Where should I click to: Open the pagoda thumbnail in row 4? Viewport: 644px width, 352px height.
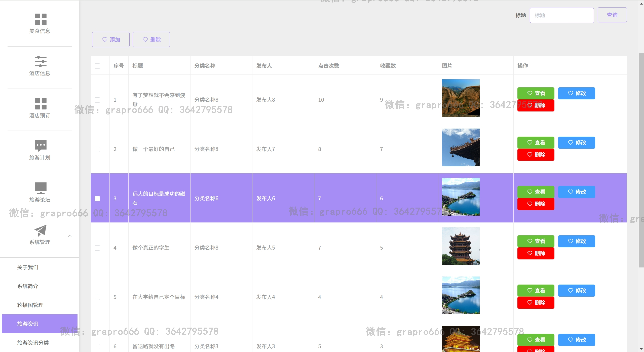pyautogui.click(x=460, y=246)
